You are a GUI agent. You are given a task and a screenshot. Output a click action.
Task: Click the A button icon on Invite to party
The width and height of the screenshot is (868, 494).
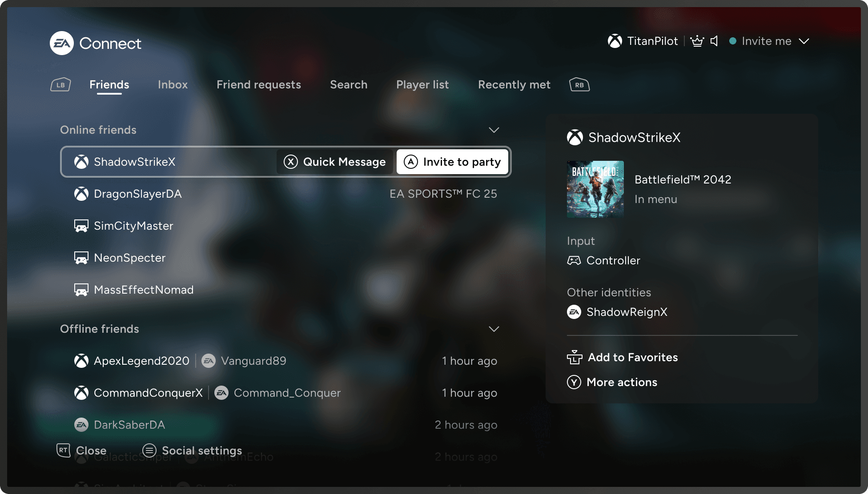411,162
